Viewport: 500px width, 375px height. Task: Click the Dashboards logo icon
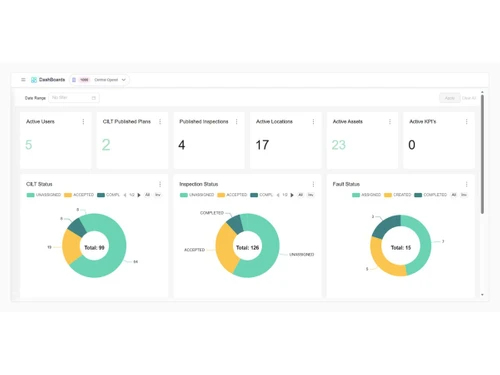point(34,80)
